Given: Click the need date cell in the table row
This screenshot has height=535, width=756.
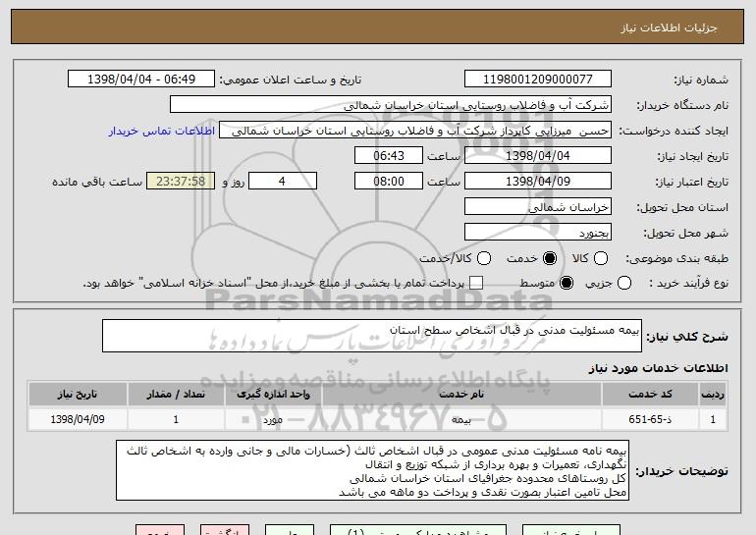Looking at the screenshot, I should [78, 419].
